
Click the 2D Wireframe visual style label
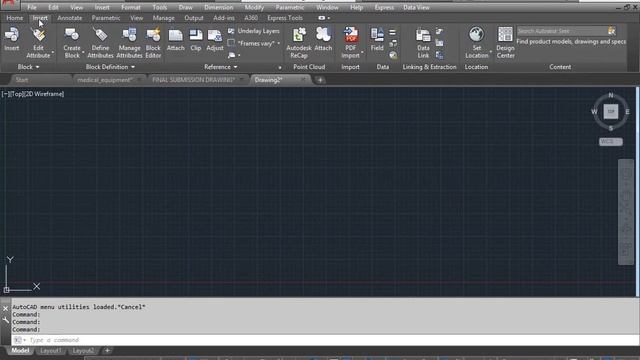[x=44, y=94]
